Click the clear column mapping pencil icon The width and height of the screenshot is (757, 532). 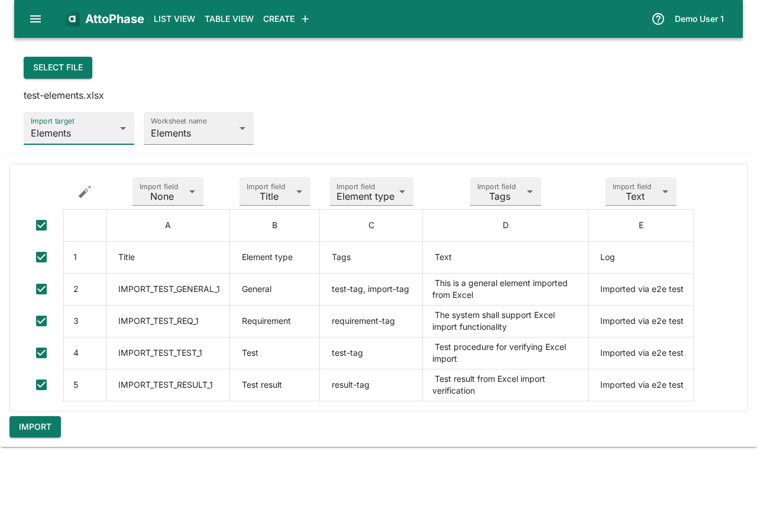pos(85,191)
